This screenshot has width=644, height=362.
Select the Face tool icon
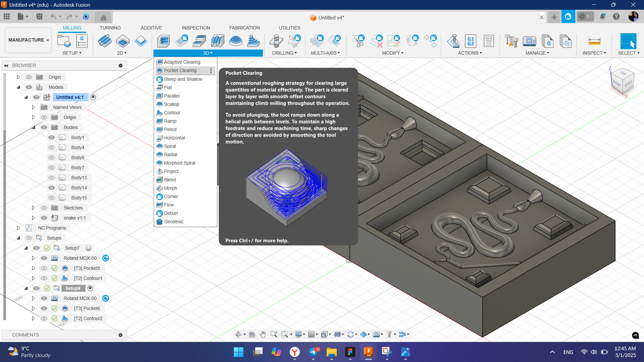(141, 41)
